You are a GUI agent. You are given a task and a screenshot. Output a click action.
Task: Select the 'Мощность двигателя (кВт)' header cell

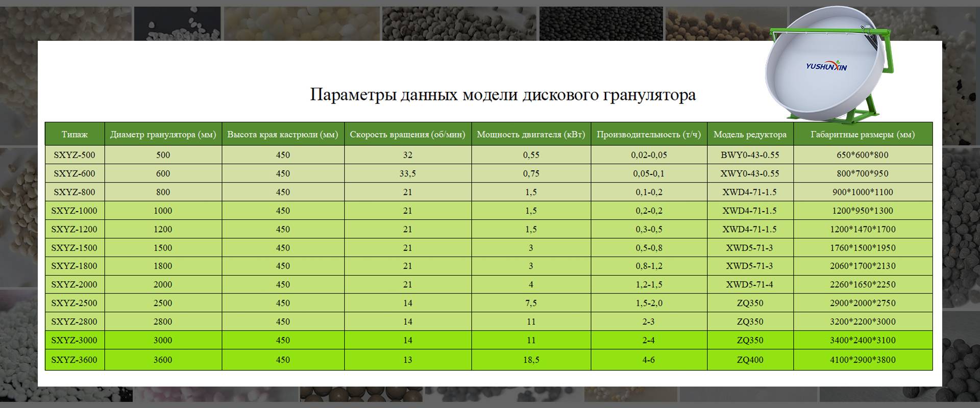pos(531,135)
